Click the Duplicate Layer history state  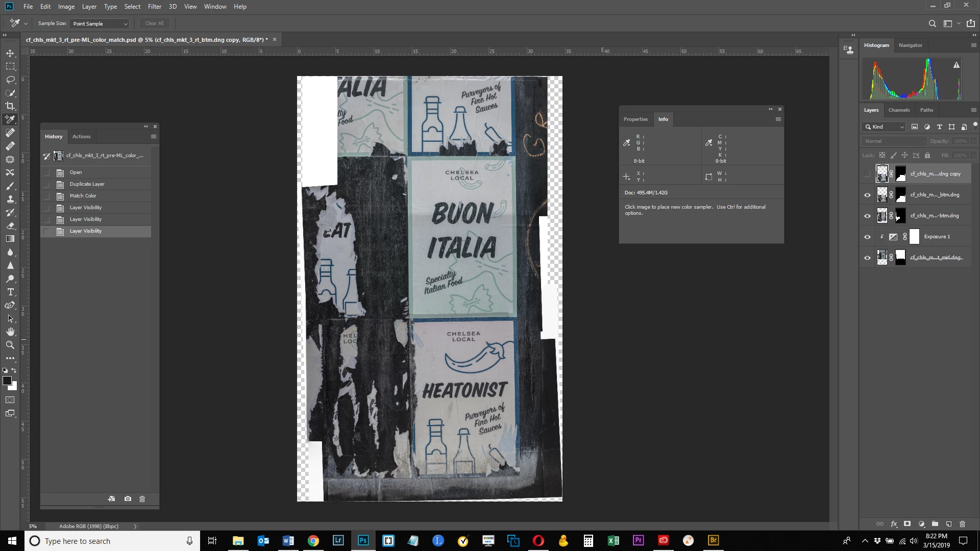(87, 184)
